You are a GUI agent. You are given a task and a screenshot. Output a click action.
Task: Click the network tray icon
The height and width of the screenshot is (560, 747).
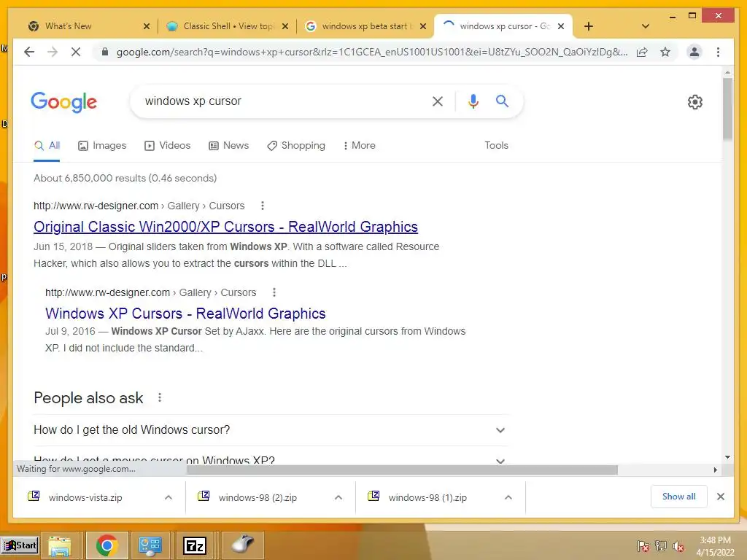(x=661, y=546)
